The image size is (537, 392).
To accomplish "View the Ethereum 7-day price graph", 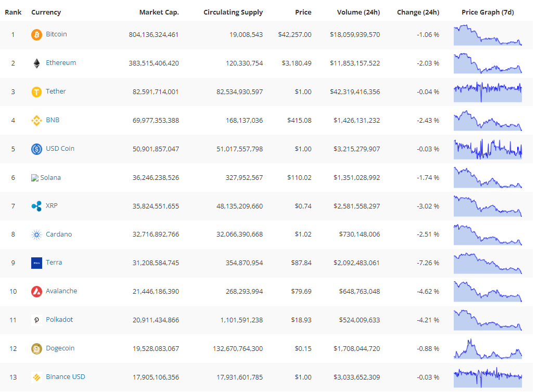I will tap(488, 63).
